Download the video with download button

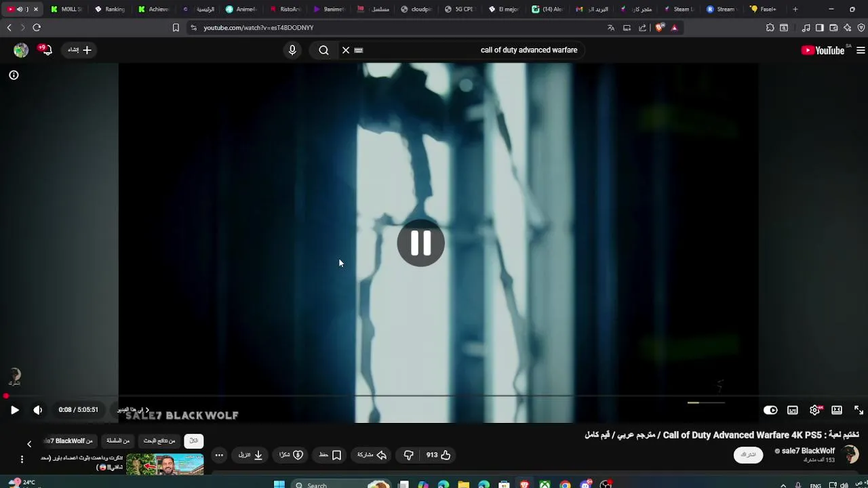(250, 455)
